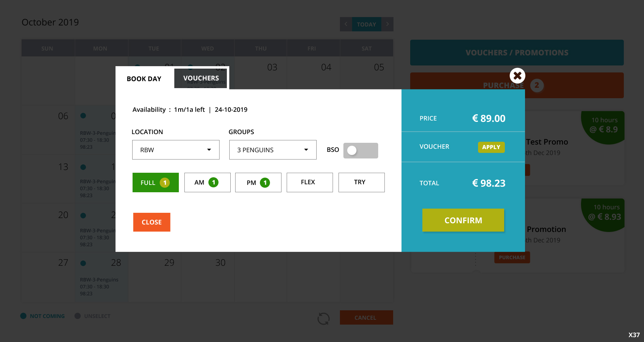Click the Promotion card title
The image size is (644, 342).
click(546, 230)
